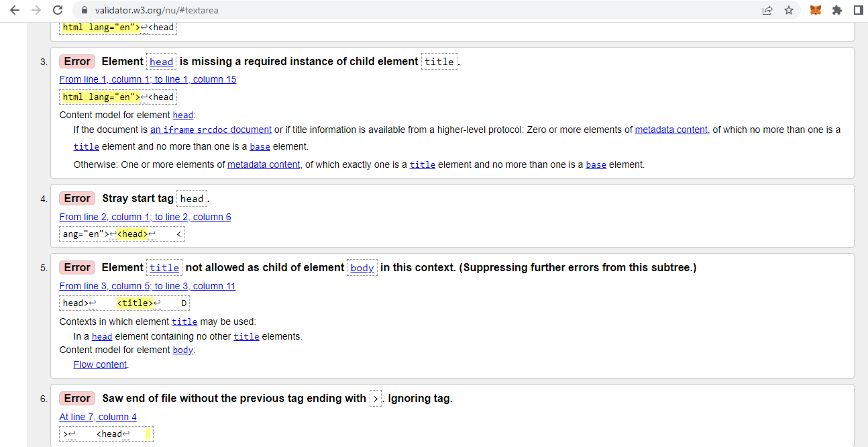Image resolution: width=868 pixels, height=447 pixels.
Task: Click the line 3 column 5 location link
Action: [x=147, y=286]
